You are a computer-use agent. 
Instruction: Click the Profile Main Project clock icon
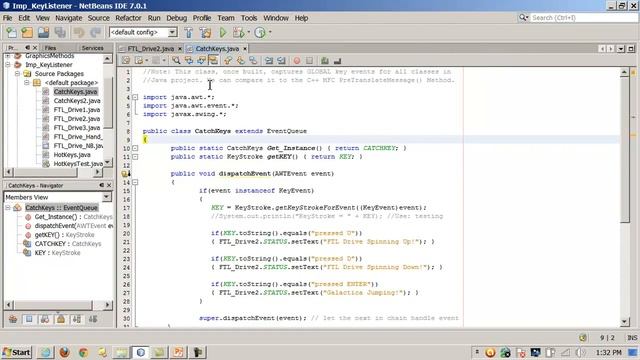click(x=260, y=32)
